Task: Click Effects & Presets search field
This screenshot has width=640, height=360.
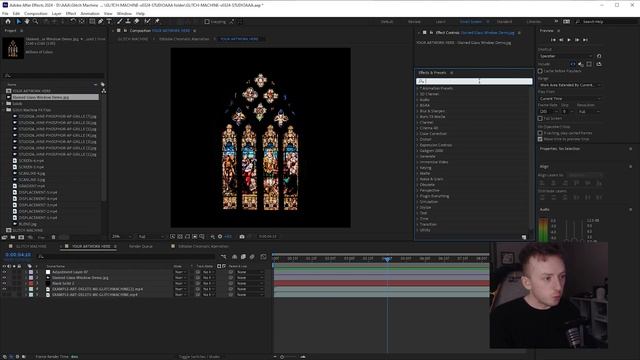Action: tap(474, 81)
